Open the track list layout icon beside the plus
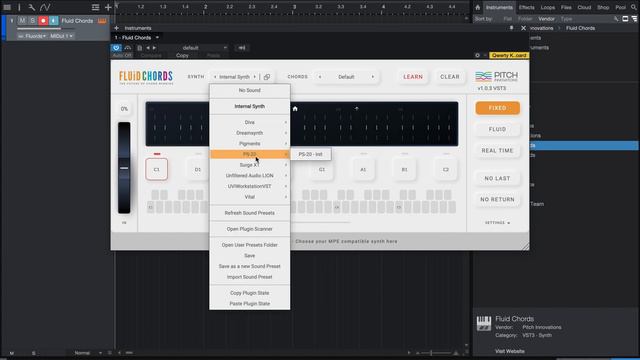This screenshot has height=360, width=640. click(x=96, y=7)
